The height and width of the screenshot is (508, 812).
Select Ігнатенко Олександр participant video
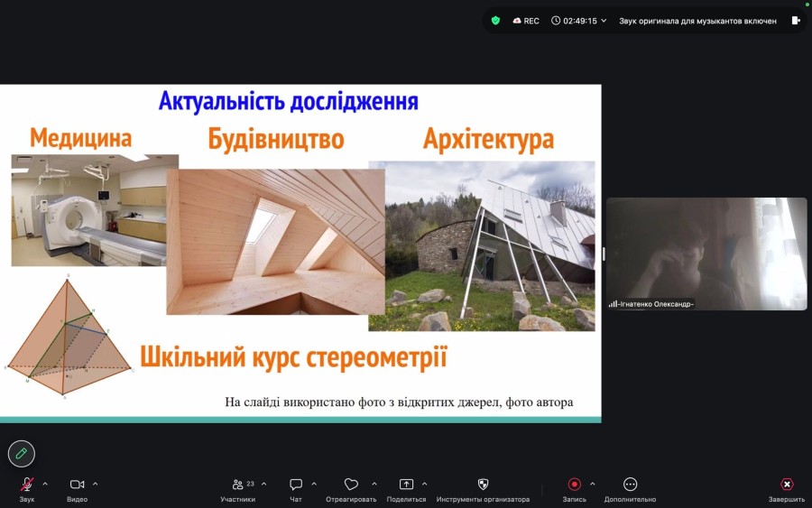click(706, 254)
